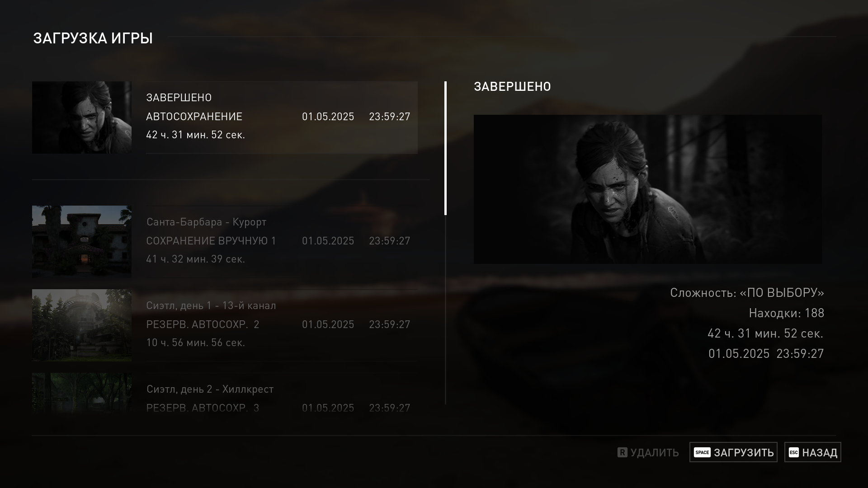
Task: Click the 10 ч. 56 мин. 56 сек. playtime text
Action: [195, 343]
